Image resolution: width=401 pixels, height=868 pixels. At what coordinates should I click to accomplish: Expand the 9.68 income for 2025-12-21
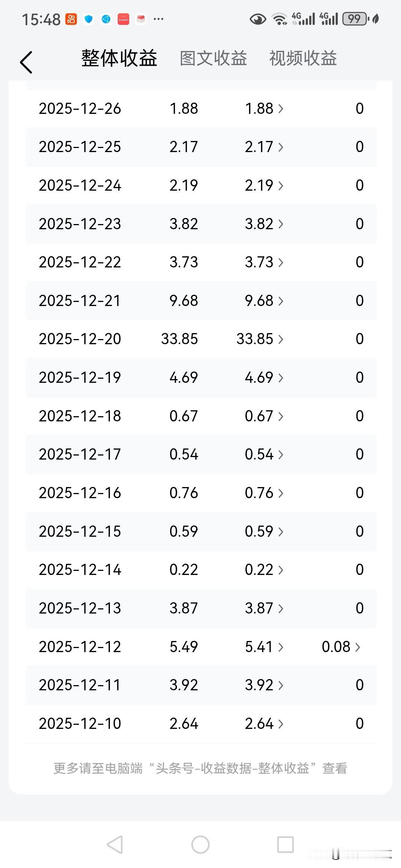click(x=264, y=300)
